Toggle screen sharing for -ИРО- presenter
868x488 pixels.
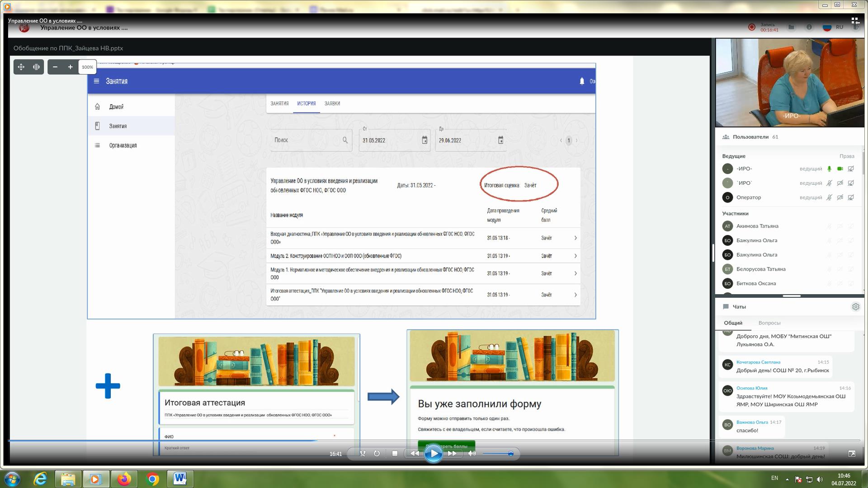pos(851,169)
